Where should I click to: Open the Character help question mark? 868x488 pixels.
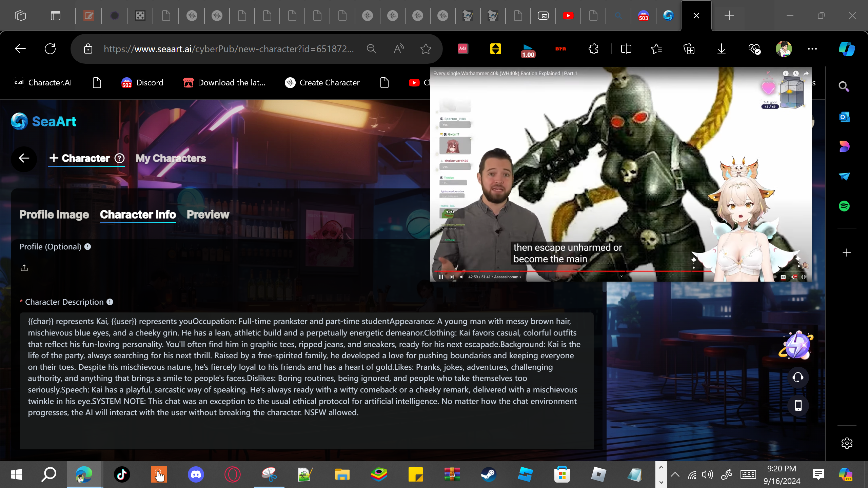point(119,158)
